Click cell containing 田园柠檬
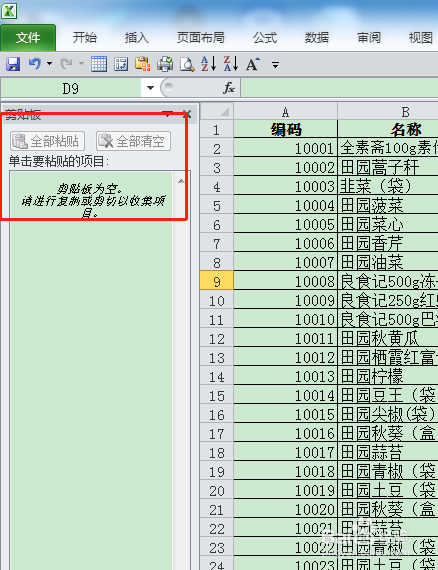438x570 pixels. [x=388, y=376]
